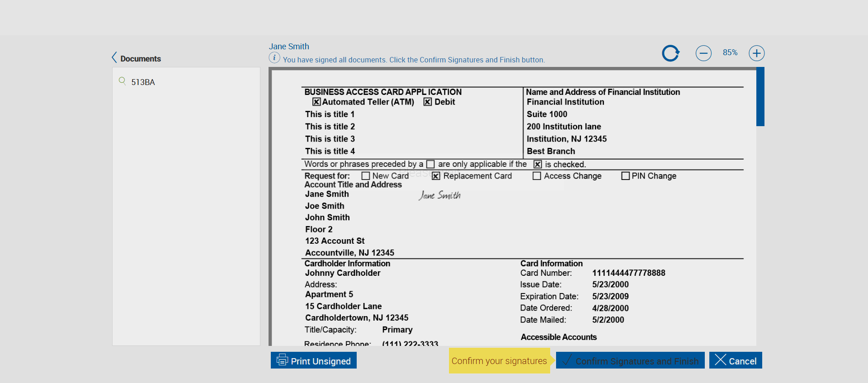The height and width of the screenshot is (383, 868).
Task: Click the Documents panel heading
Action: (x=141, y=59)
